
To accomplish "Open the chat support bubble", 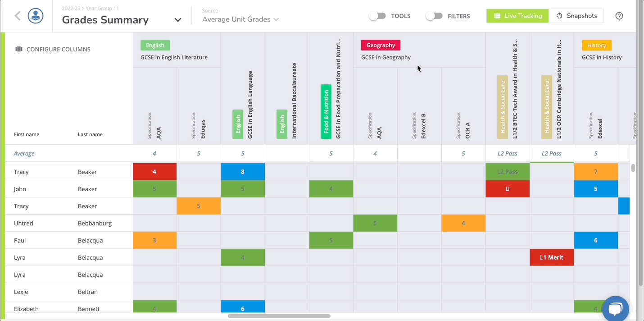I will pos(615,309).
